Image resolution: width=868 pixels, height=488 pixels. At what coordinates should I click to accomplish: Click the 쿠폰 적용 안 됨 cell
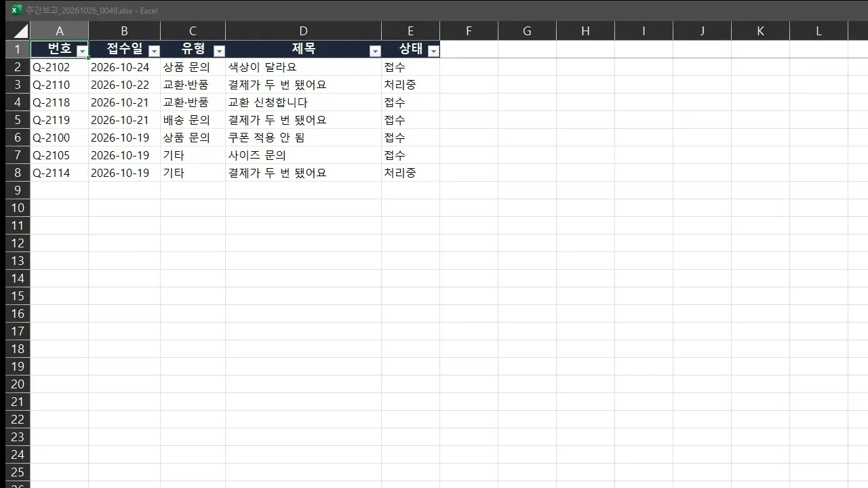tap(303, 138)
